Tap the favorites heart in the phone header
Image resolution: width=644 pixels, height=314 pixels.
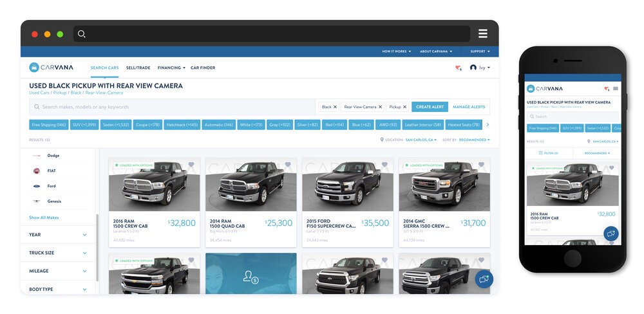(607, 89)
